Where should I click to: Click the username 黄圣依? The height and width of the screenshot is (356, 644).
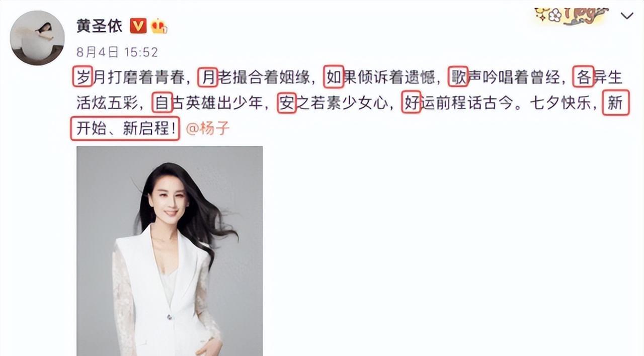point(99,26)
